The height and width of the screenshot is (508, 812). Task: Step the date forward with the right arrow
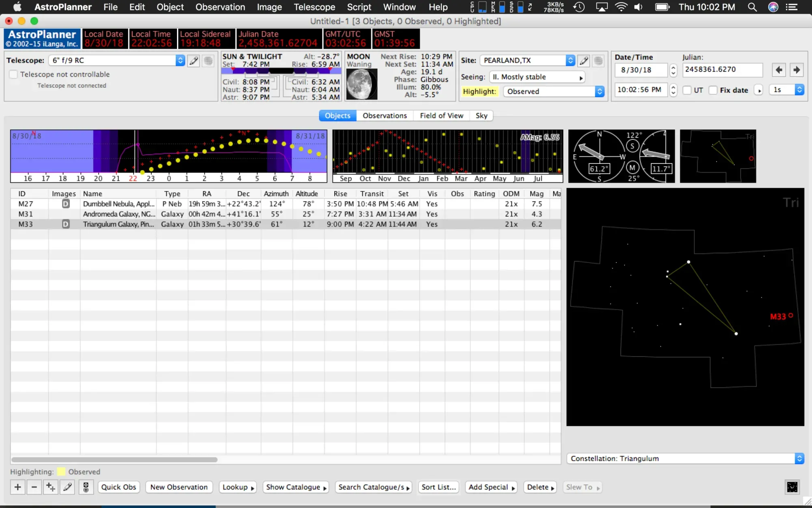coord(796,70)
